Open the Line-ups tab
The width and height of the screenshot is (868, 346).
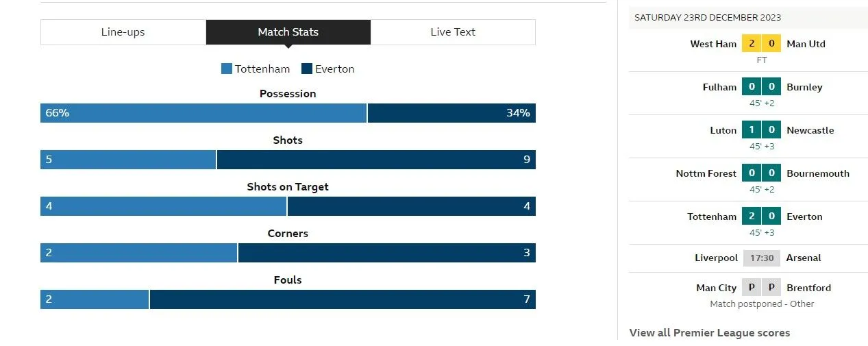[x=123, y=32]
